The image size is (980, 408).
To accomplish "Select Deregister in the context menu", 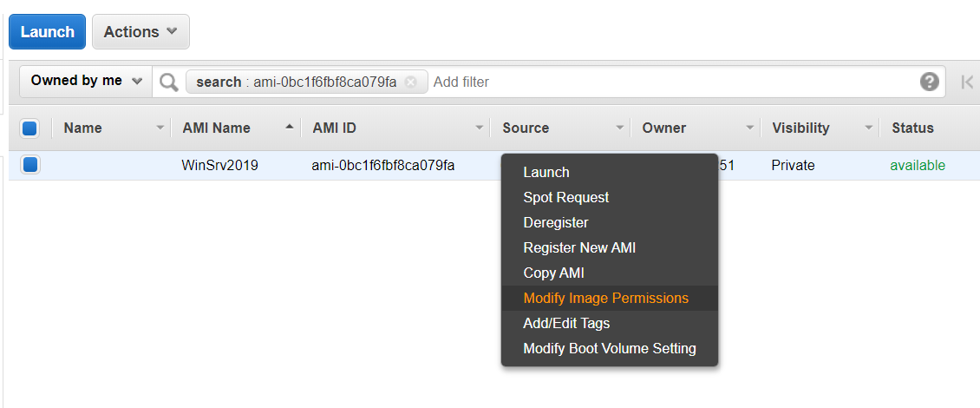I will (555, 222).
